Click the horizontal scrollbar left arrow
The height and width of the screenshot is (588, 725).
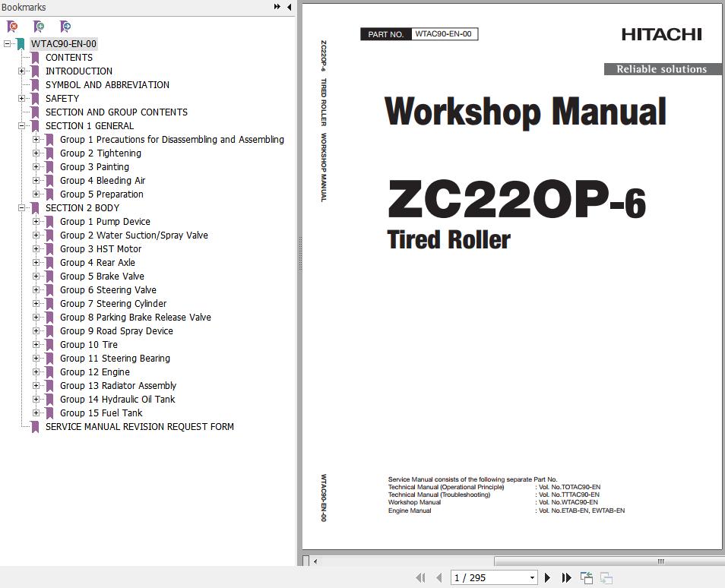click(315, 561)
